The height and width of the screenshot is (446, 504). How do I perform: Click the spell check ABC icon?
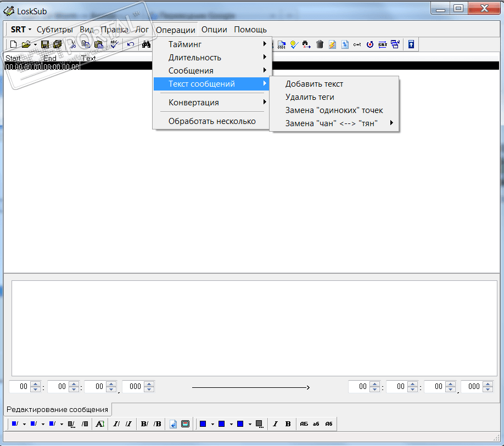pyautogui.click(x=114, y=44)
